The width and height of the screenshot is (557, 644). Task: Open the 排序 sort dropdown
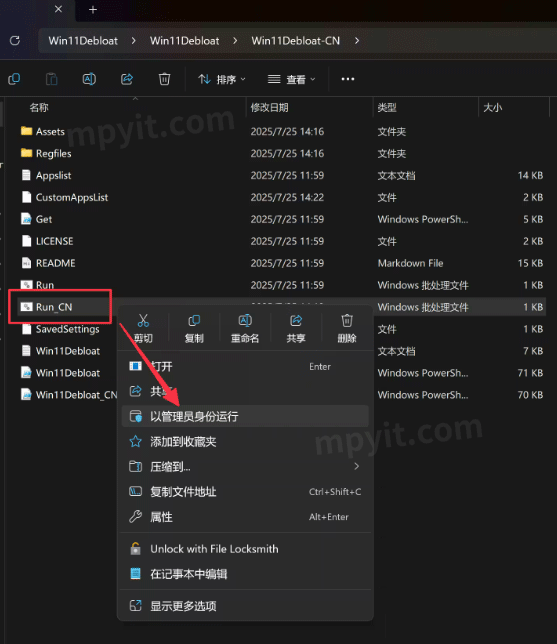222,79
